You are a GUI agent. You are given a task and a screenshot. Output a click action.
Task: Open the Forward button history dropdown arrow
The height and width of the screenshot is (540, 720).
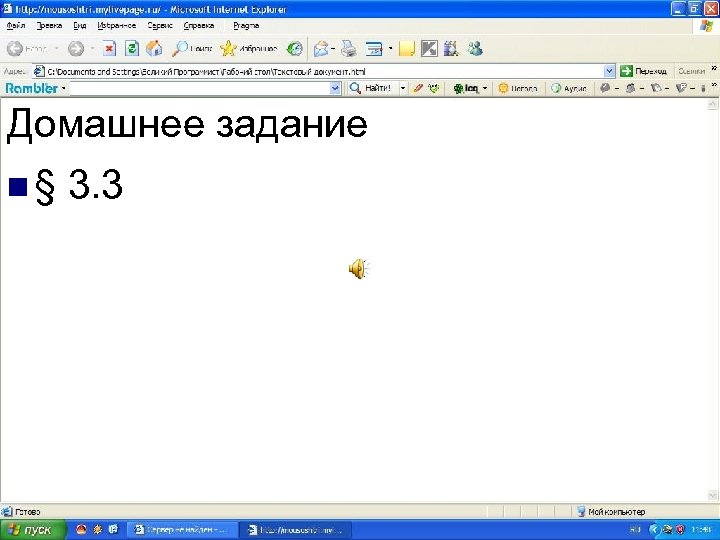click(92, 49)
